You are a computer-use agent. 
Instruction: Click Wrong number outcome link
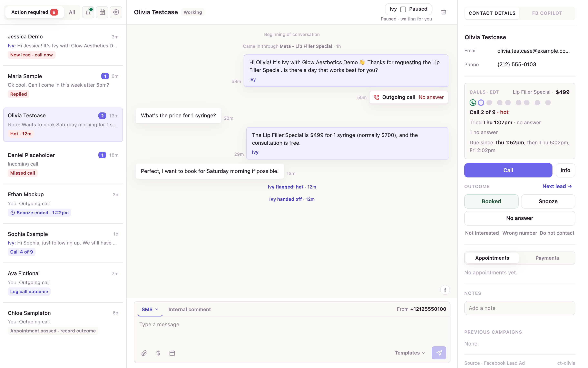[519, 233]
